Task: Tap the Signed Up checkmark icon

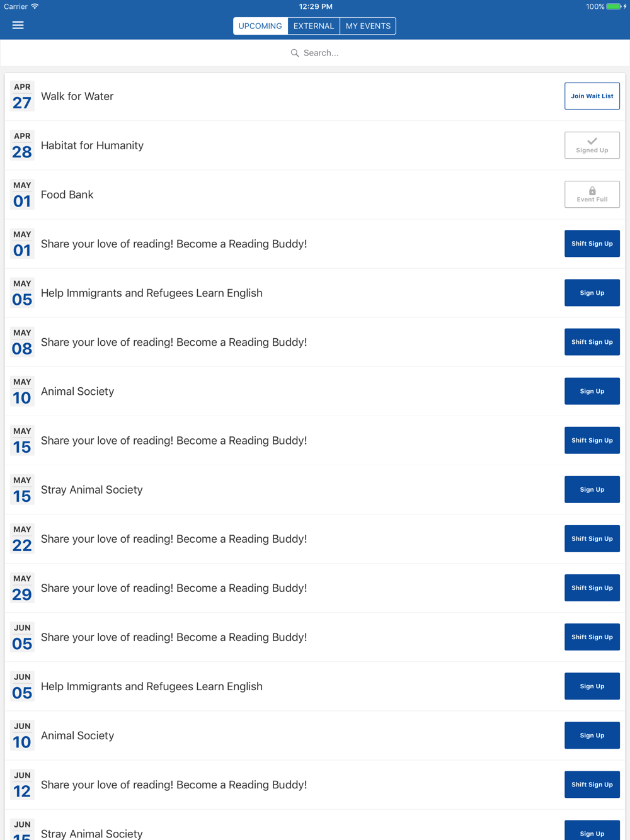Action: click(592, 141)
